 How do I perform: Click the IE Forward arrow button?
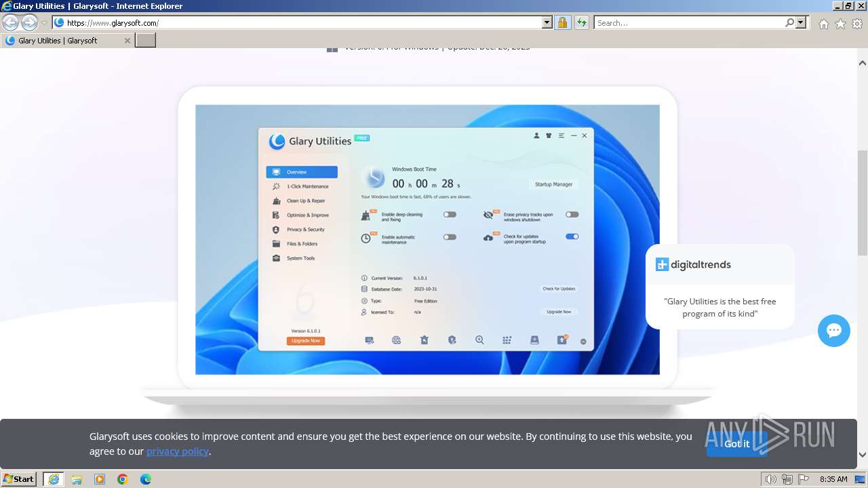(x=29, y=23)
